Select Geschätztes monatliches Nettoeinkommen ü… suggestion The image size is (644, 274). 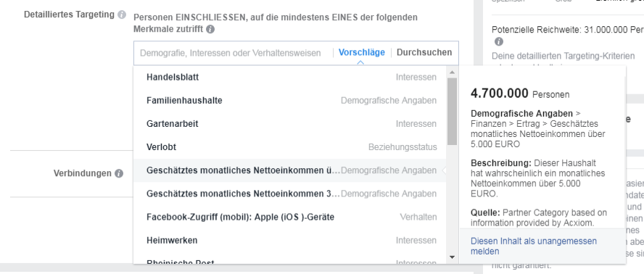(x=290, y=170)
